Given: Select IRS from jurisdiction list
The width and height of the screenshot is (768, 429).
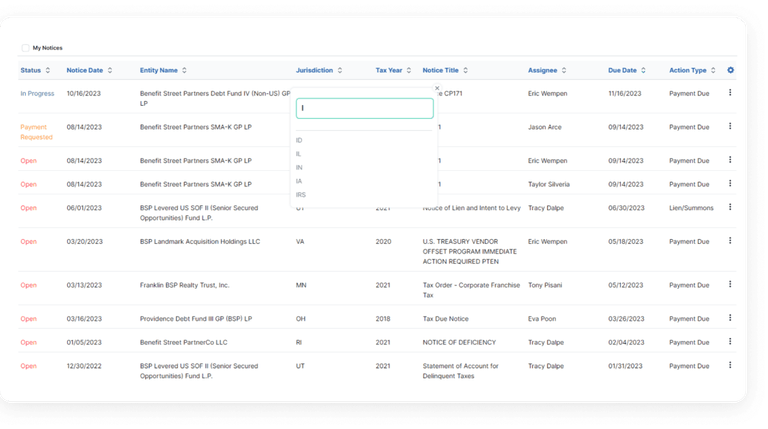Looking at the screenshot, I should click(301, 195).
